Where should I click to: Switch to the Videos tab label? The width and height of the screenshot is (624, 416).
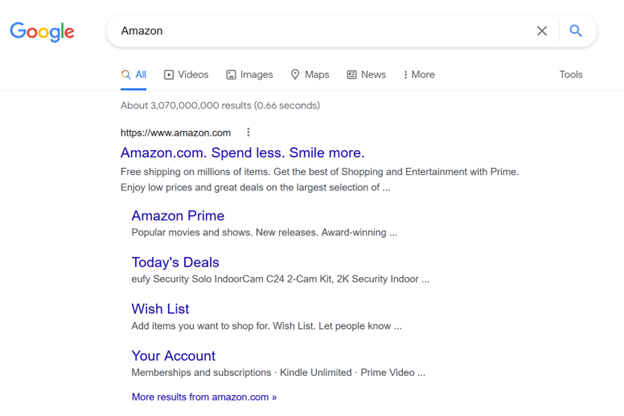tap(193, 74)
